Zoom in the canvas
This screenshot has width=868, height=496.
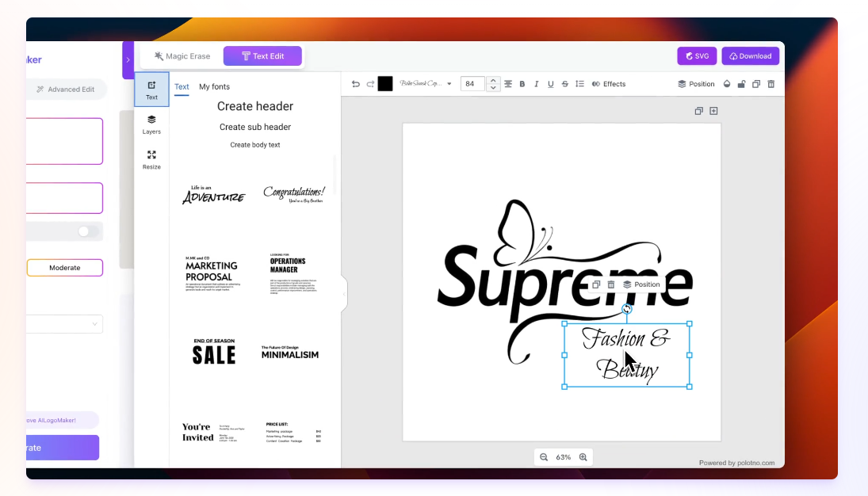point(583,457)
